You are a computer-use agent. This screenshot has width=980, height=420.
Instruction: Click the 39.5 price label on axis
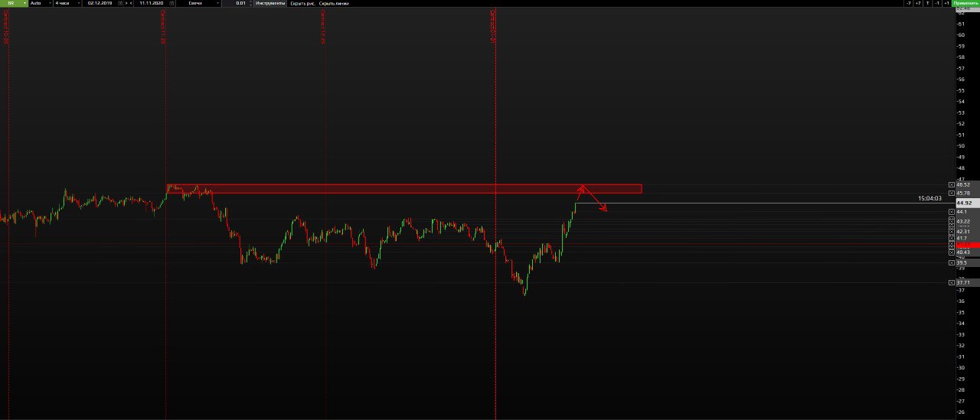968,262
